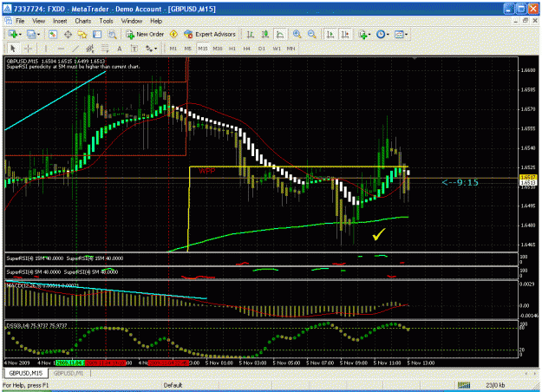Expand the Arrows tool dropdown arrow

[x=155, y=49]
